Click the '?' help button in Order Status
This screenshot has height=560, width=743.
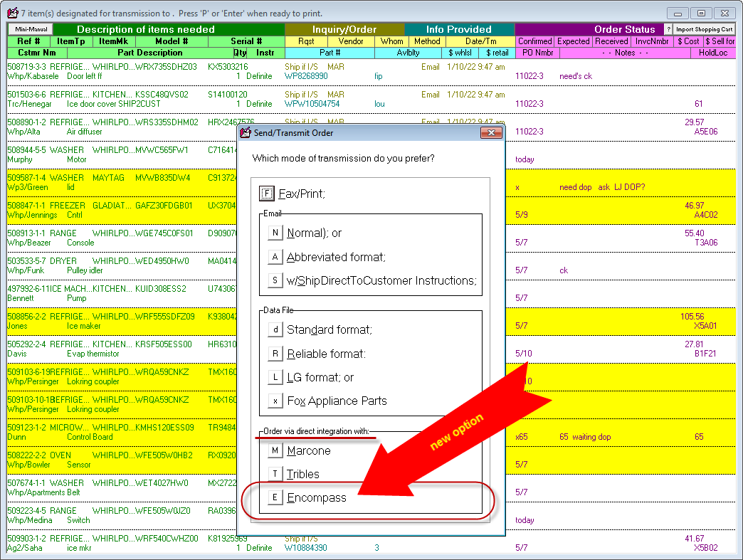[668, 29]
